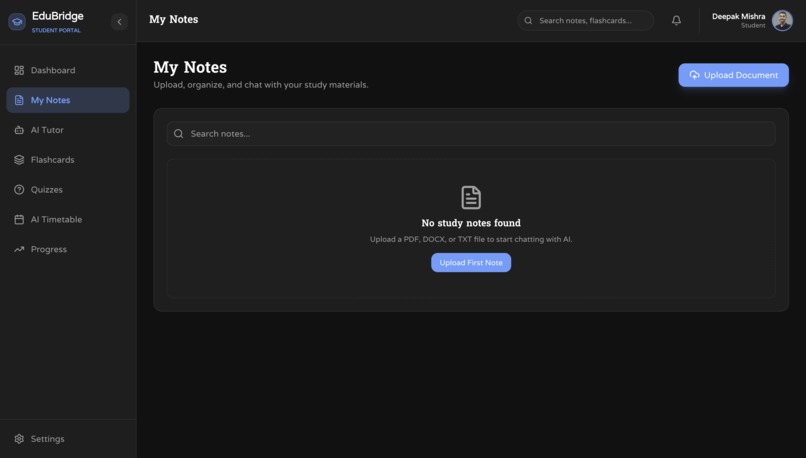Click the EduBridge graduation cap logo
The width and height of the screenshot is (806, 458).
[17, 22]
